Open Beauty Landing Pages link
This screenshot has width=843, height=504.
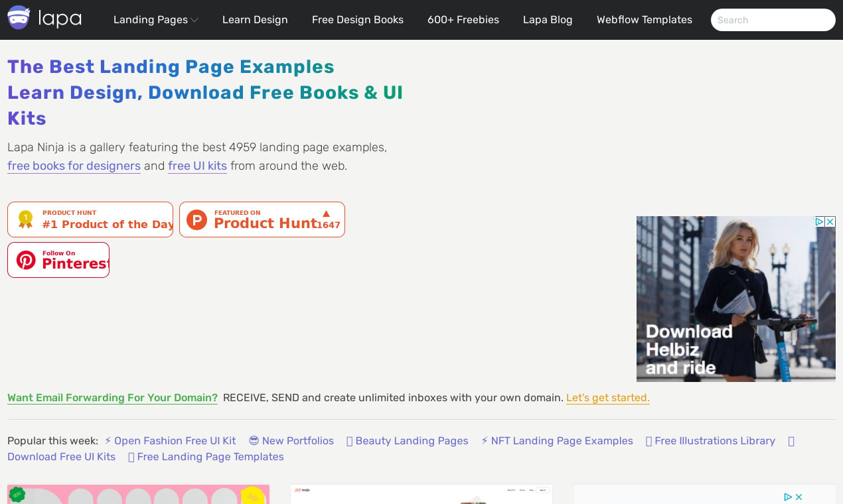click(x=408, y=441)
